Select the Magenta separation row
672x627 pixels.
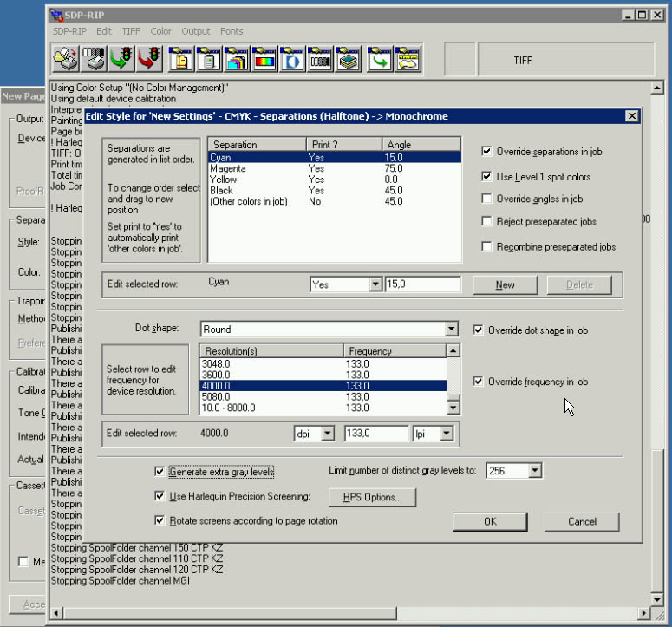point(226,169)
